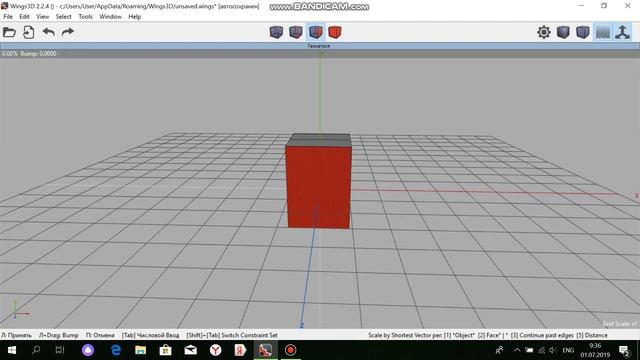Switch to edge selection mode cube
Viewport: 640px width, 360px height.
296,32
